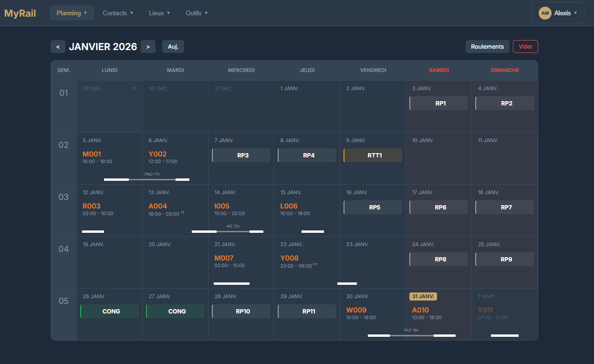Open the Outils menu
Viewport: 594px width, 364px height.
(197, 13)
